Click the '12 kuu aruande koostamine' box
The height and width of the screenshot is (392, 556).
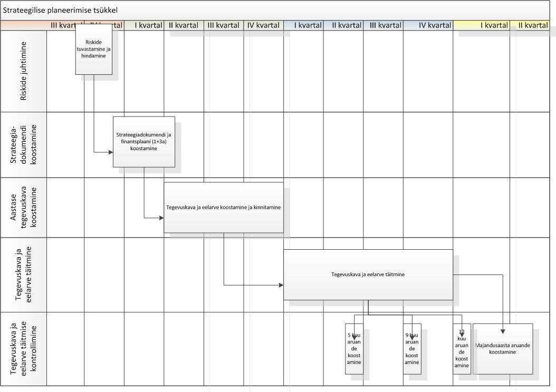pos(462,349)
